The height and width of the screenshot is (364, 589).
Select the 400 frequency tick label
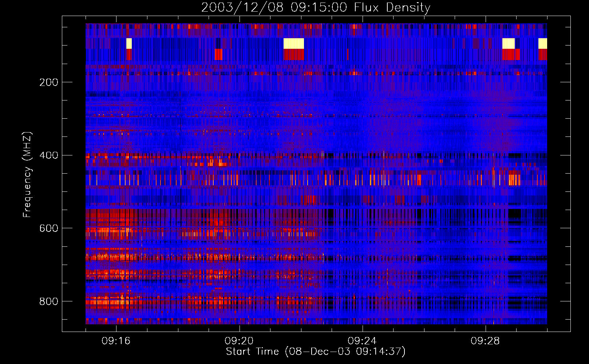click(49, 155)
